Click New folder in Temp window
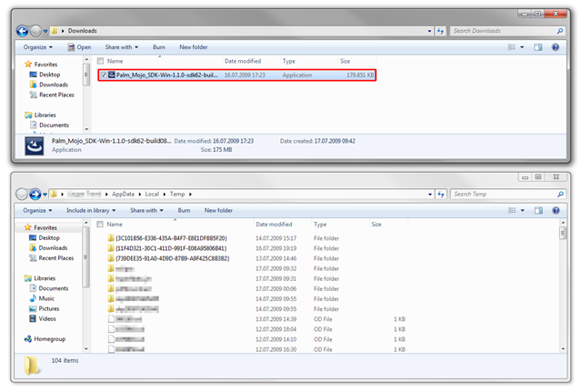The width and height of the screenshot is (582, 392). click(218, 210)
